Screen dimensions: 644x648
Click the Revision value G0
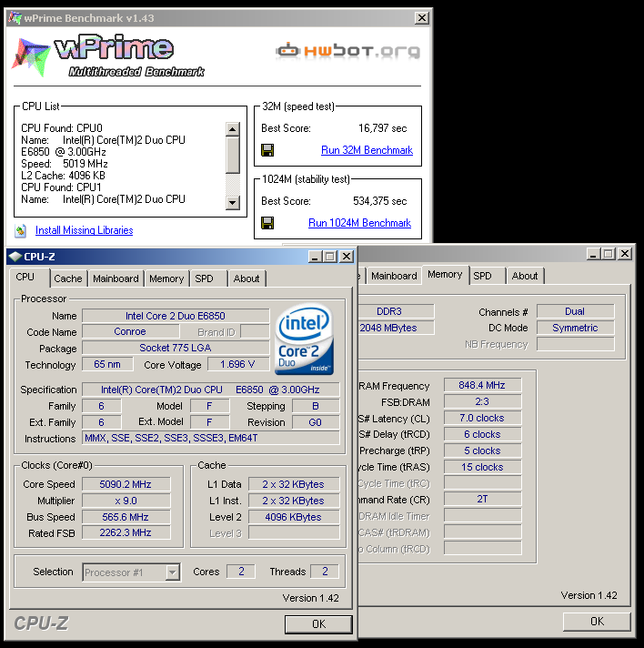316,422
